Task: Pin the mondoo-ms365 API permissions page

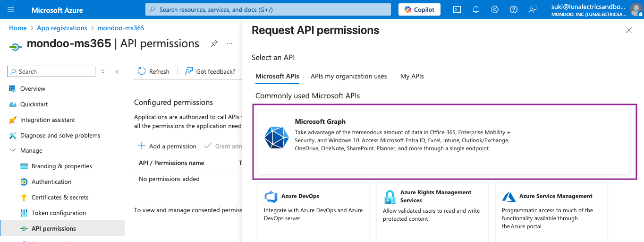Action: point(214,43)
